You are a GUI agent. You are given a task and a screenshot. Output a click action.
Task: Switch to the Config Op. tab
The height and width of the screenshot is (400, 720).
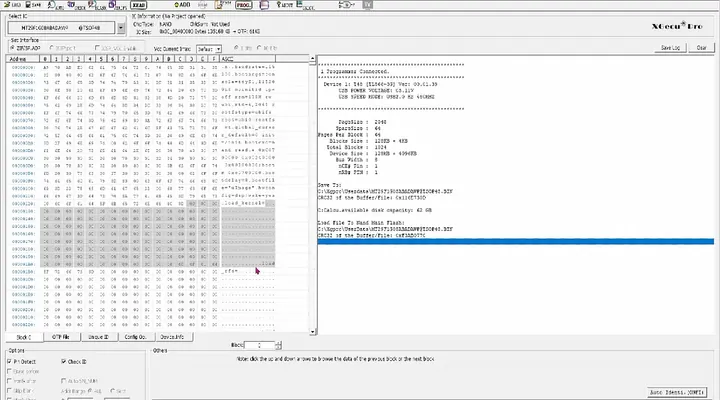(135, 337)
